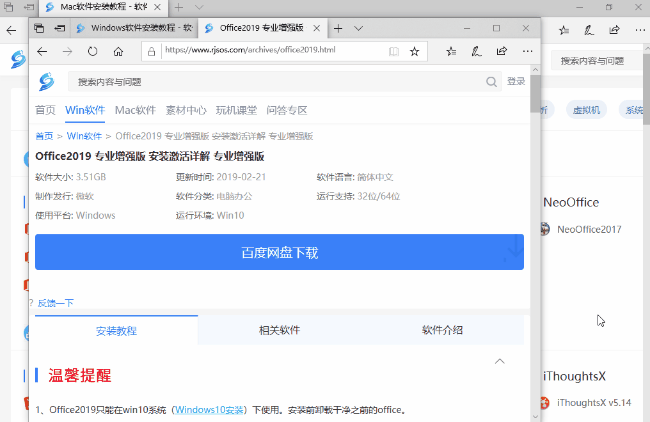Image resolution: width=650 pixels, height=422 pixels.
Task: Click 百度网盘下载 download button
Action: [279, 252]
